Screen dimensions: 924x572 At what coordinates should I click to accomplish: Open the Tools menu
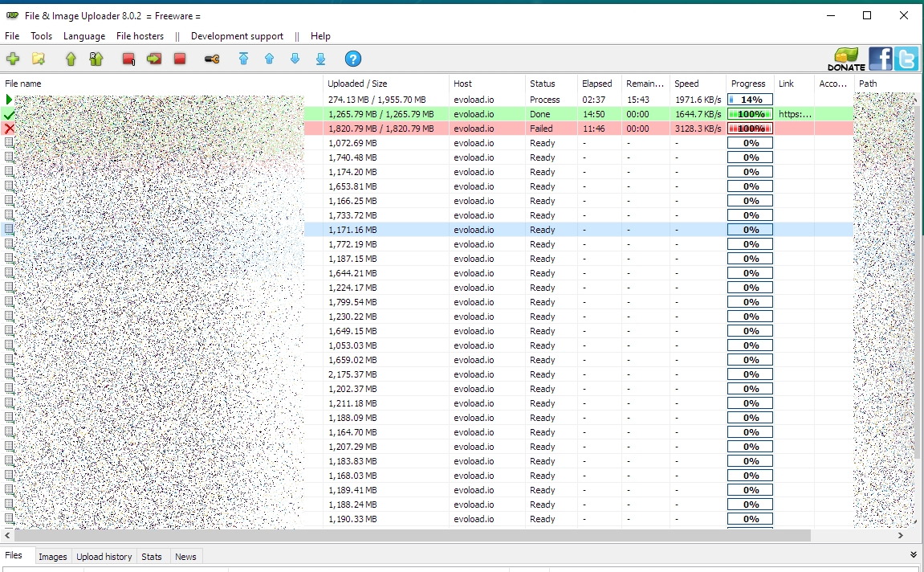tap(41, 36)
